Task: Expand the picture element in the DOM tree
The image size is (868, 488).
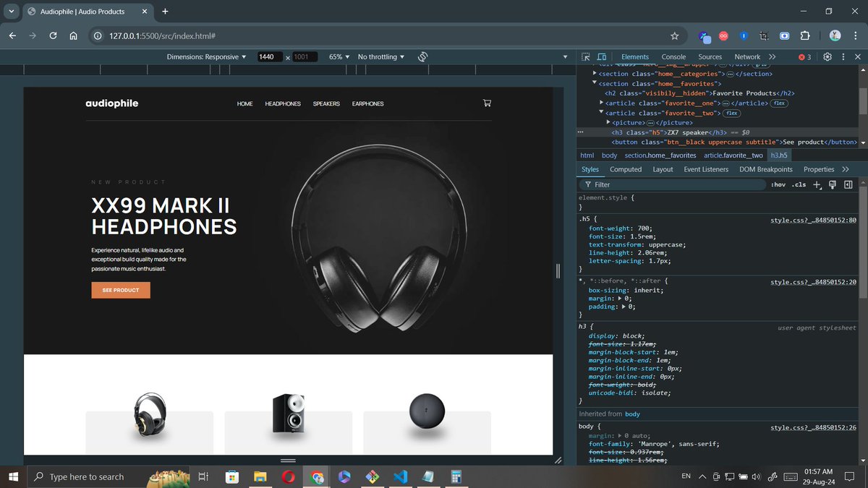Action: tap(607, 122)
